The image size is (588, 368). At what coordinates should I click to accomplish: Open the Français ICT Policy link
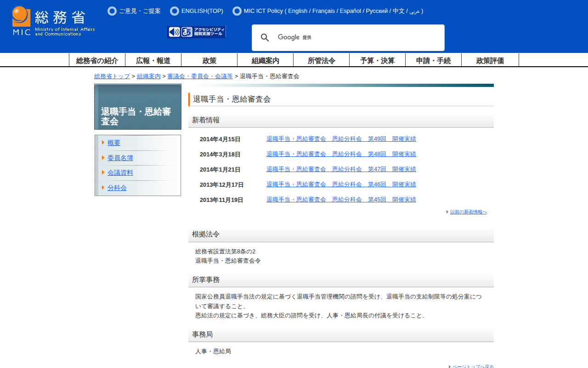tap(323, 11)
